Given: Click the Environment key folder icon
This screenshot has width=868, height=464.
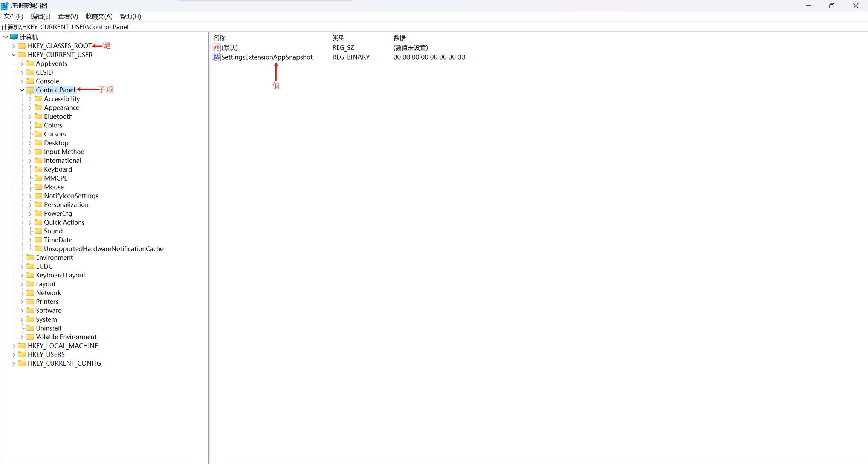Looking at the screenshot, I should tap(31, 257).
